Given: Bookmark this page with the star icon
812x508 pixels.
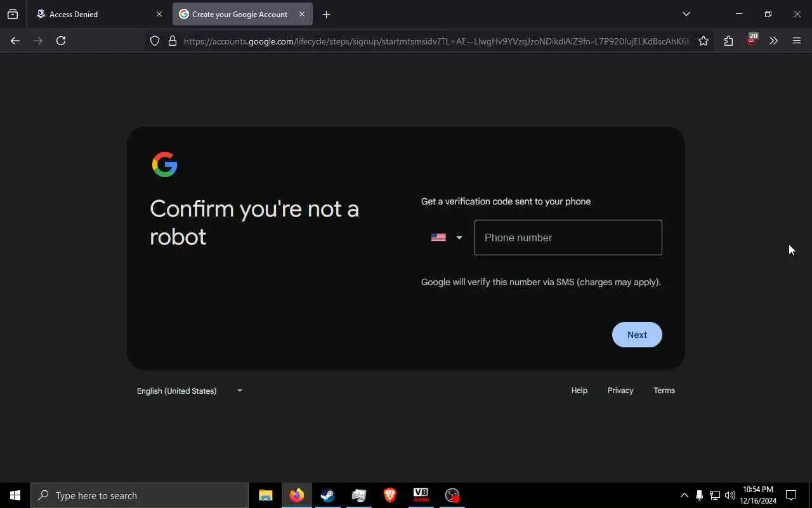Looking at the screenshot, I should (704, 41).
